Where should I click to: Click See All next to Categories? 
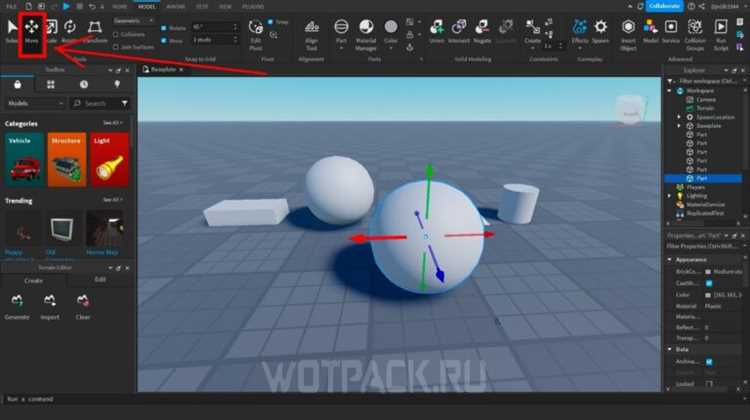(x=112, y=123)
